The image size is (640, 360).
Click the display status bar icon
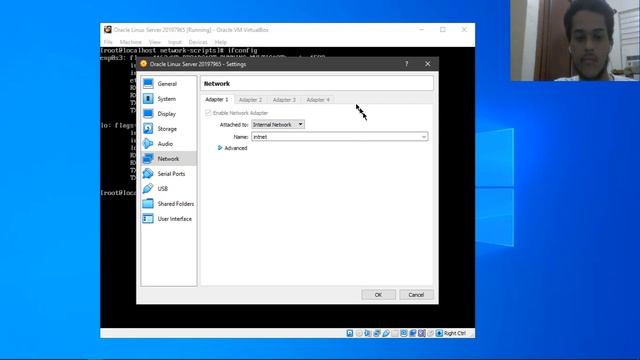tap(404, 333)
